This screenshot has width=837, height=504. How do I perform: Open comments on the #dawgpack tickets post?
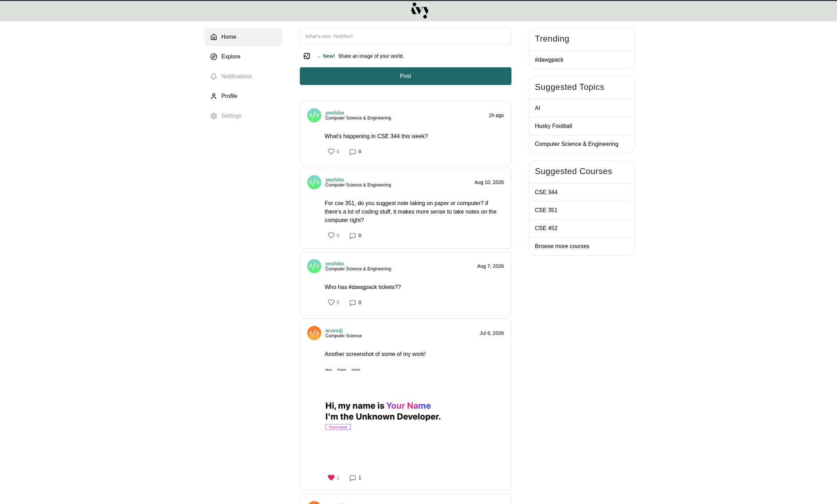353,303
